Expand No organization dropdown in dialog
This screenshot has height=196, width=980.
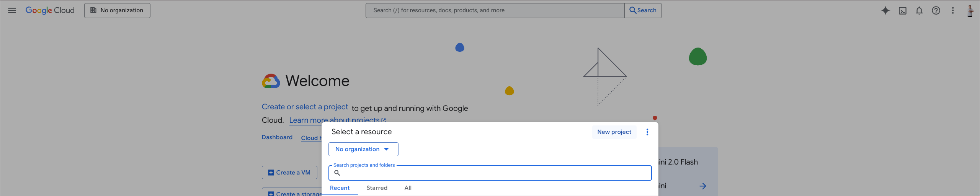[x=363, y=149]
